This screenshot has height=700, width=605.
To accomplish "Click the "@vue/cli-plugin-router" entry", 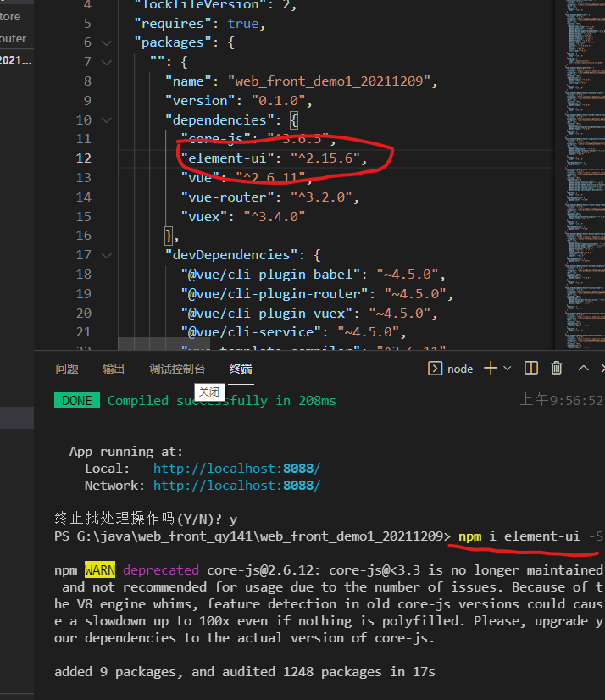I will [317, 294].
